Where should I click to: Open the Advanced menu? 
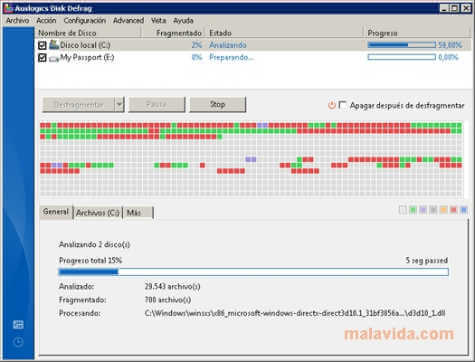[128, 21]
